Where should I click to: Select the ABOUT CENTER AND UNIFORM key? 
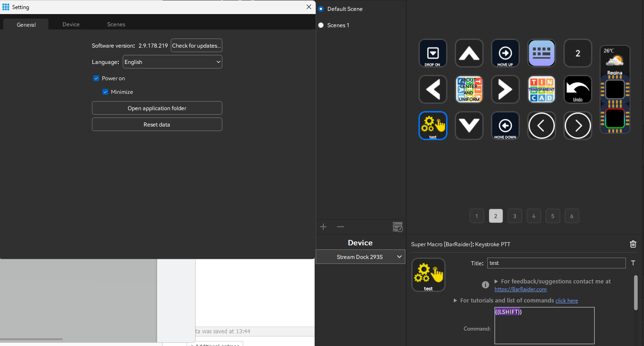click(469, 89)
